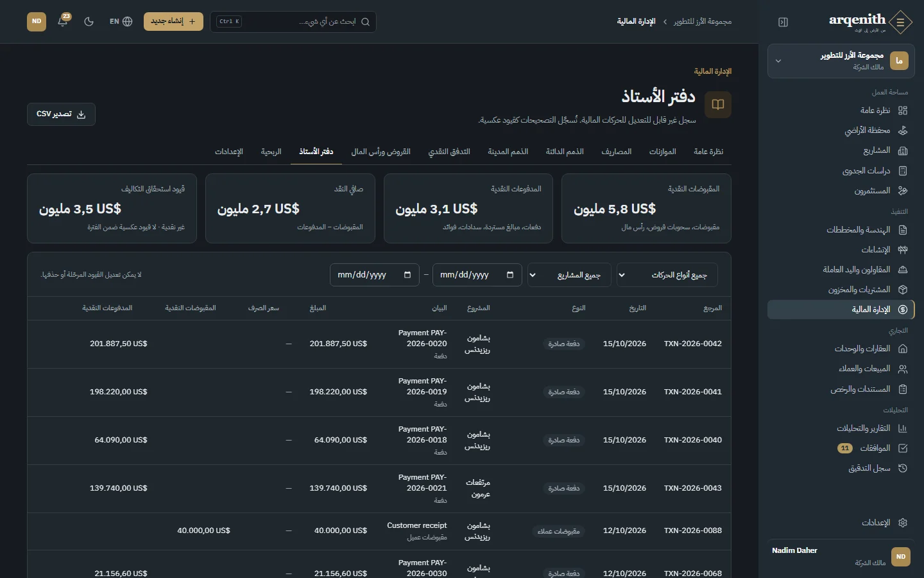924x578 pixels.
Task: Open الموافقات sidebar item
Action: [841, 448]
